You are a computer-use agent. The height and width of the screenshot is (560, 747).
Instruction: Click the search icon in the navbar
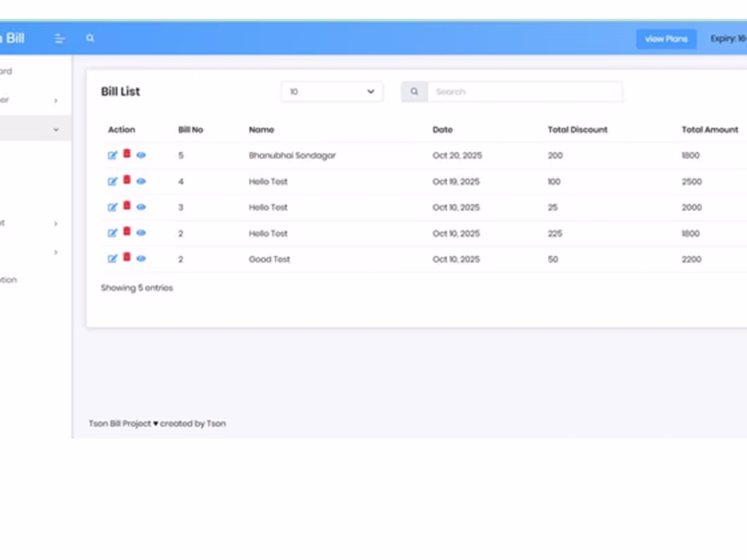click(x=90, y=39)
